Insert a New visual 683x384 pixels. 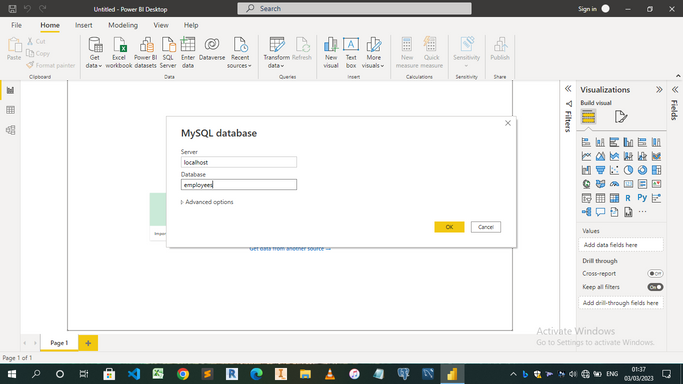click(331, 53)
